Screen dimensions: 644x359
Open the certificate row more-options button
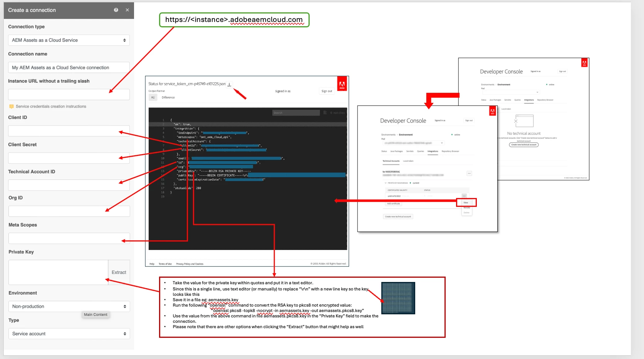coord(464,196)
